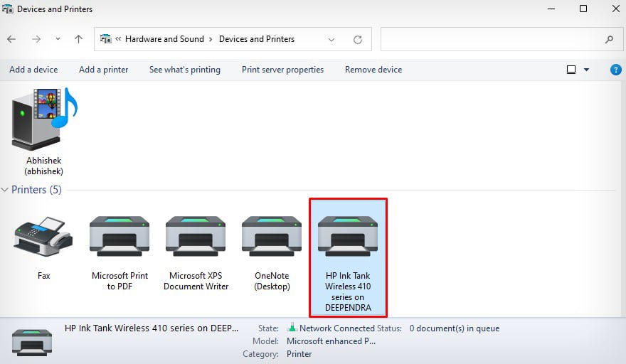Close the Devices and Printers window
The width and height of the screenshot is (626, 364).
pos(615,9)
